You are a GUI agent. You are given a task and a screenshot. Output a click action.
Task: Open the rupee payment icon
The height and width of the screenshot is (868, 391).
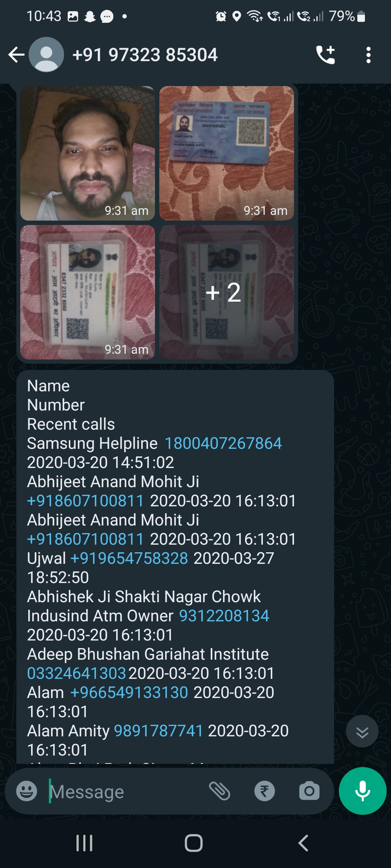[265, 791]
